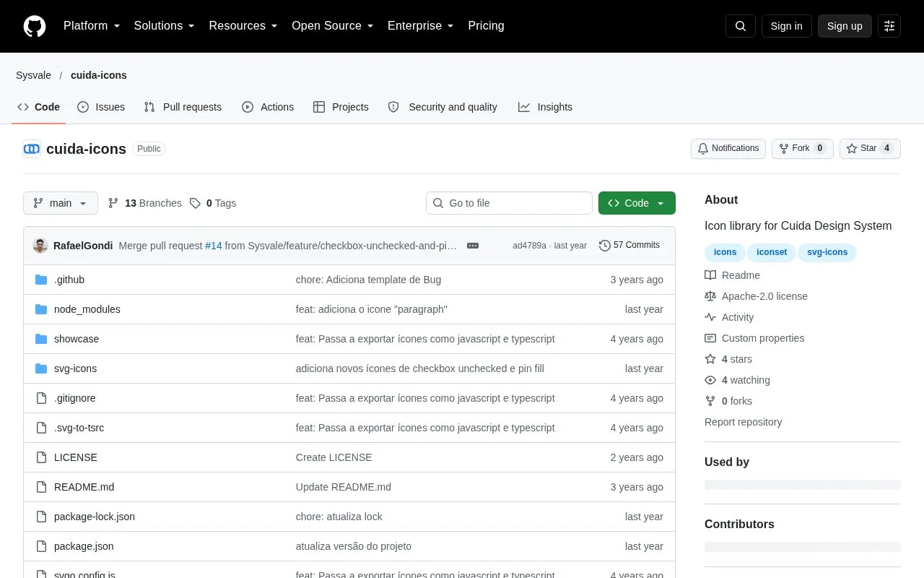924x578 pixels.
Task: Expand the Enterprise menu
Action: [x=421, y=26]
